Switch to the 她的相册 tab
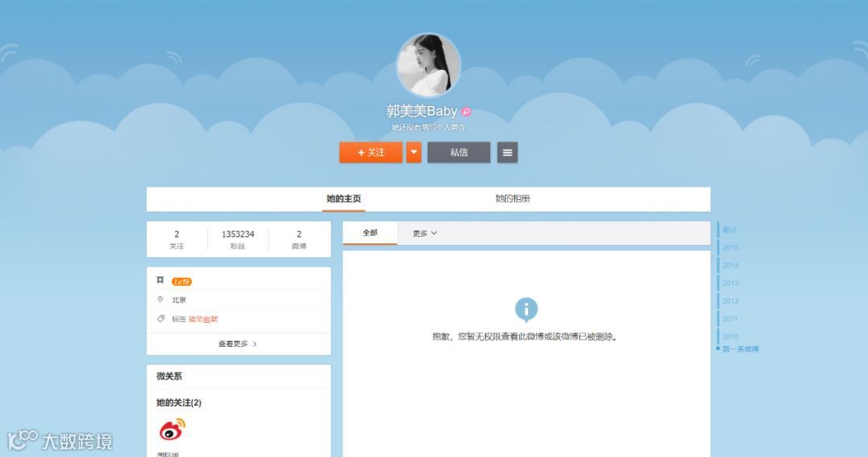The height and width of the screenshot is (457, 868). (x=513, y=198)
